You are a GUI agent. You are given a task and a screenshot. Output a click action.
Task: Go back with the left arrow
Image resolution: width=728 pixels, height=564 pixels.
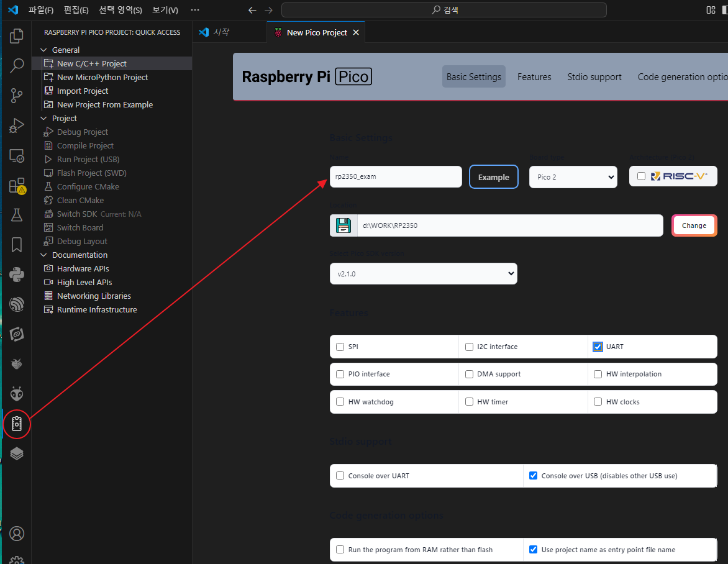tap(252, 10)
